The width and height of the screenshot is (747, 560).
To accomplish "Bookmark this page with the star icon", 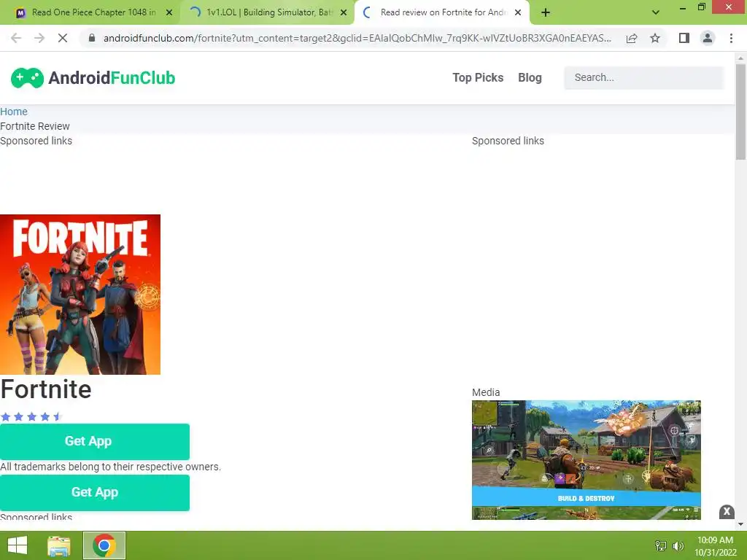I will [655, 38].
